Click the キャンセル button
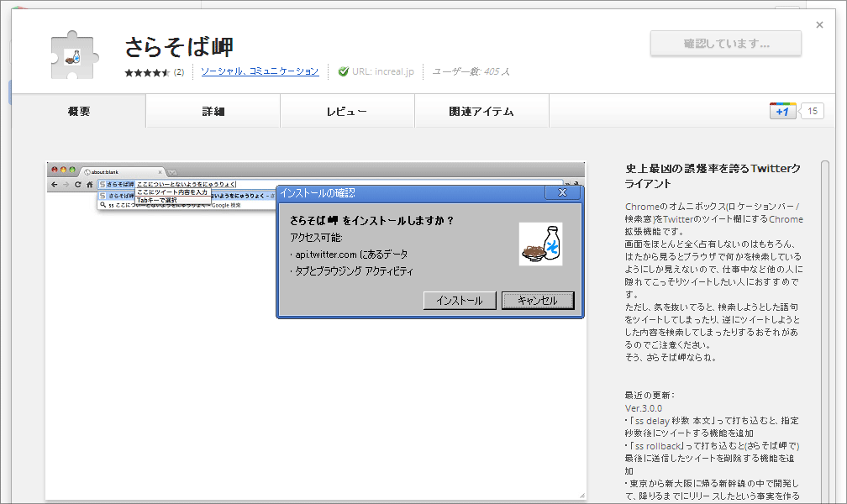847x504 pixels. [x=538, y=301]
